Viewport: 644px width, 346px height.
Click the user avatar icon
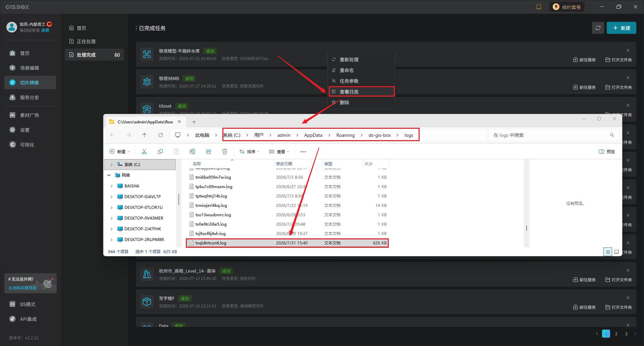pos(12,27)
